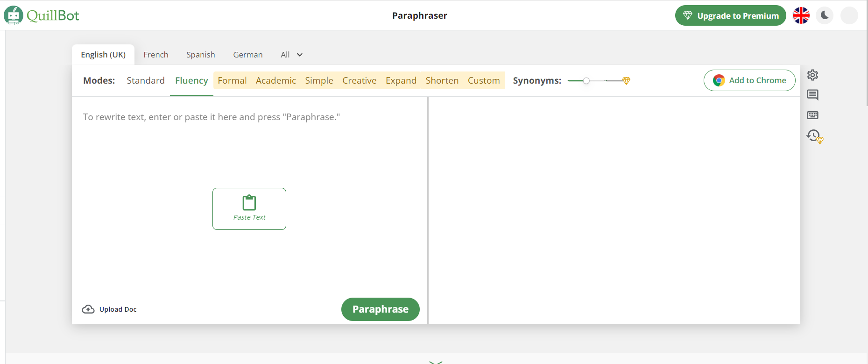The image size is (868, 364).
Task: Click the Chrome logo in Add to Chrome
Action: tap(719, 80)
